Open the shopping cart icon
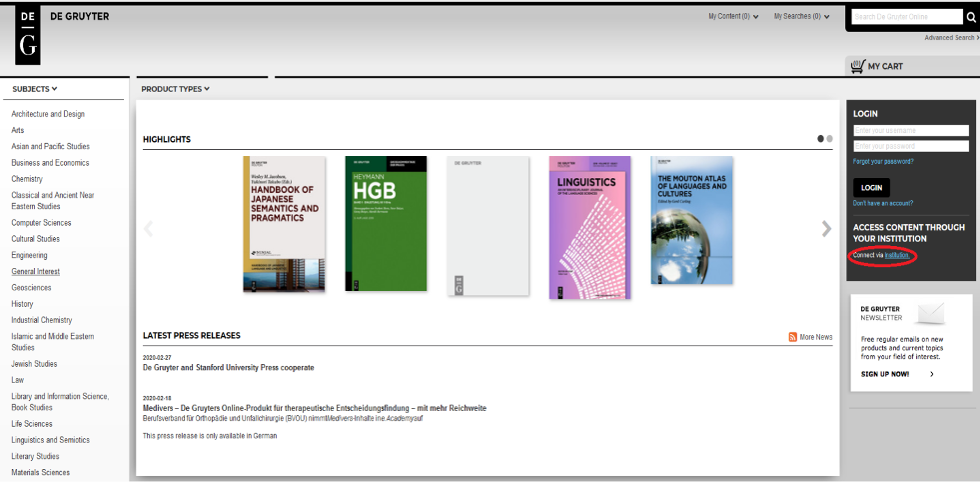980x483 pixels. (857, 66)
